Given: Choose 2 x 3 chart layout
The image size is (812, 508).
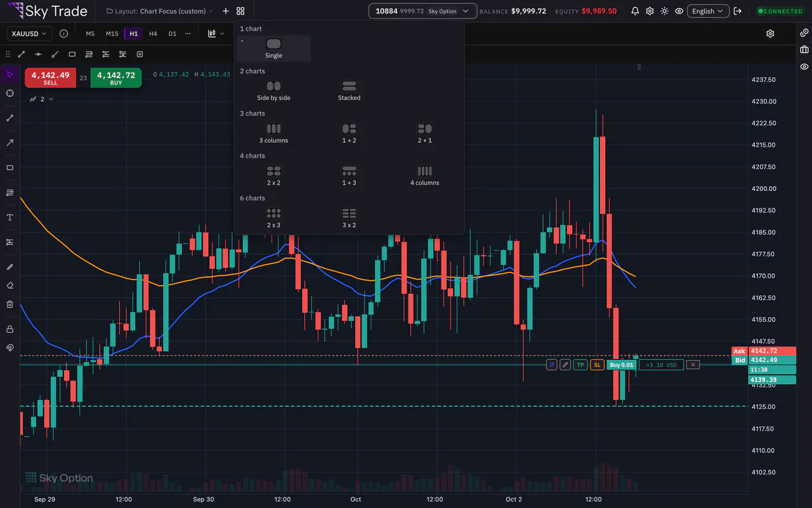Looking at the screenshot, I should click(273, 218).
